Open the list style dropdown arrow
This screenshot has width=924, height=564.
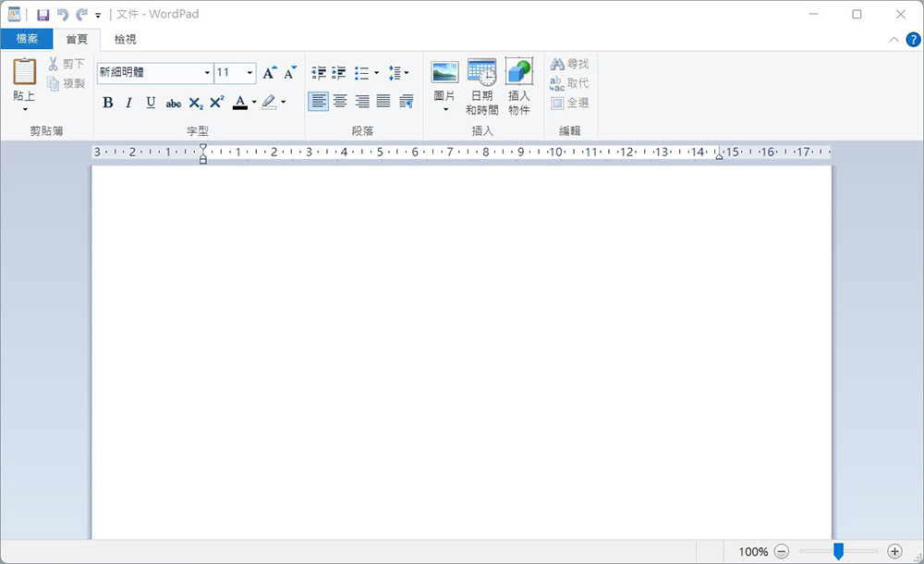377,72
